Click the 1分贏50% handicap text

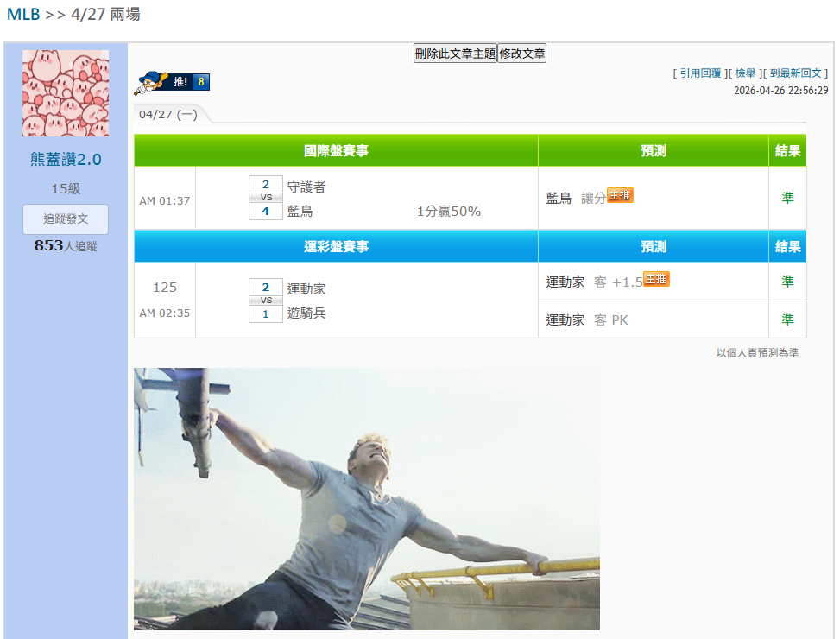tap(448, 212)
